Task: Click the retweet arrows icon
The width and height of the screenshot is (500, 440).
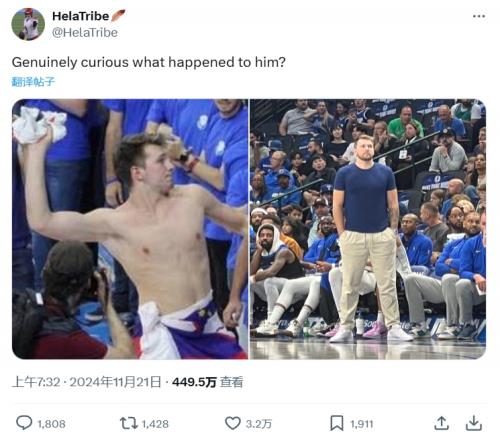Action: 129,423
